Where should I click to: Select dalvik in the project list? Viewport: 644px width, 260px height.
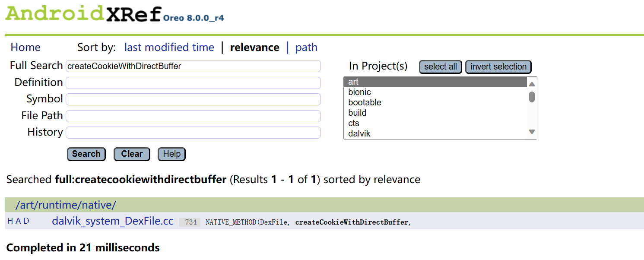pos(435,133)
